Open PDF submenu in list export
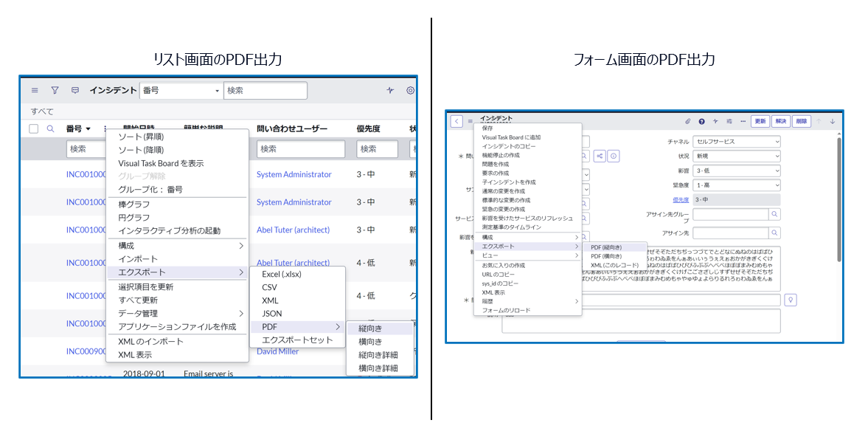The width and height of the screenshot is (868, 423). point(297,327)
